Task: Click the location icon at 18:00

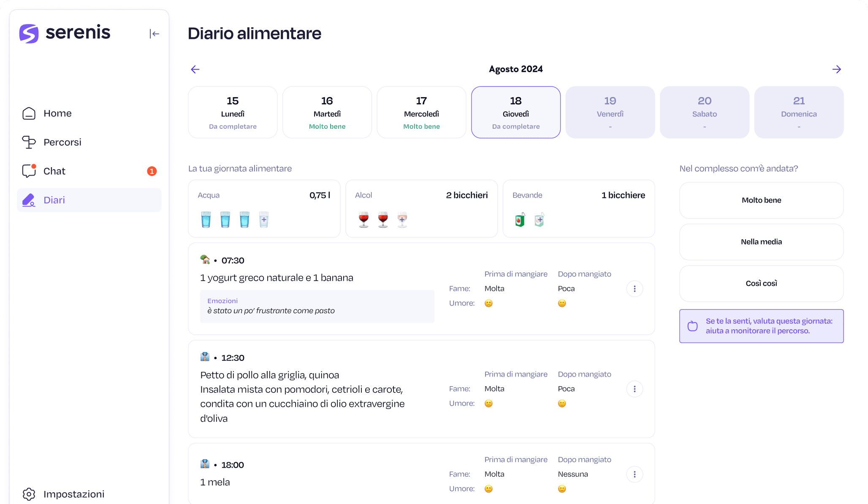Action: [205, 464]
